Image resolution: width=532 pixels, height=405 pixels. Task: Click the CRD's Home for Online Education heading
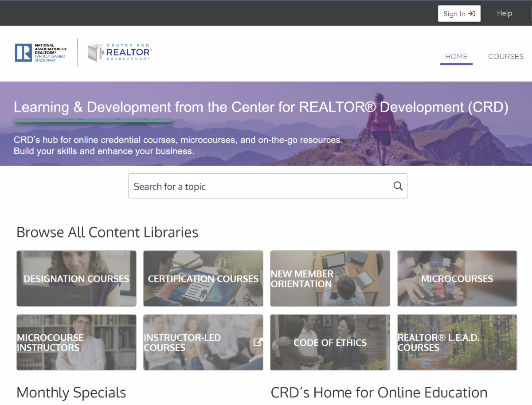tap(379, 393)
